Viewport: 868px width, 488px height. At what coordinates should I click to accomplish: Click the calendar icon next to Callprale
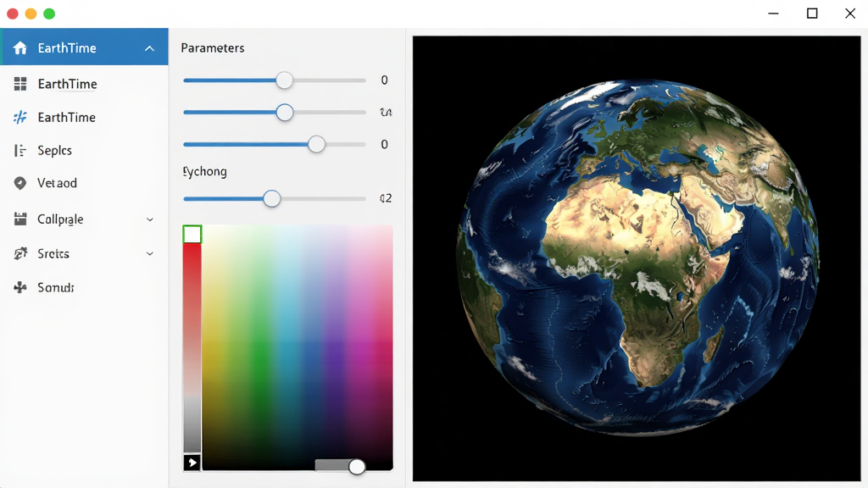pos(20,219)
